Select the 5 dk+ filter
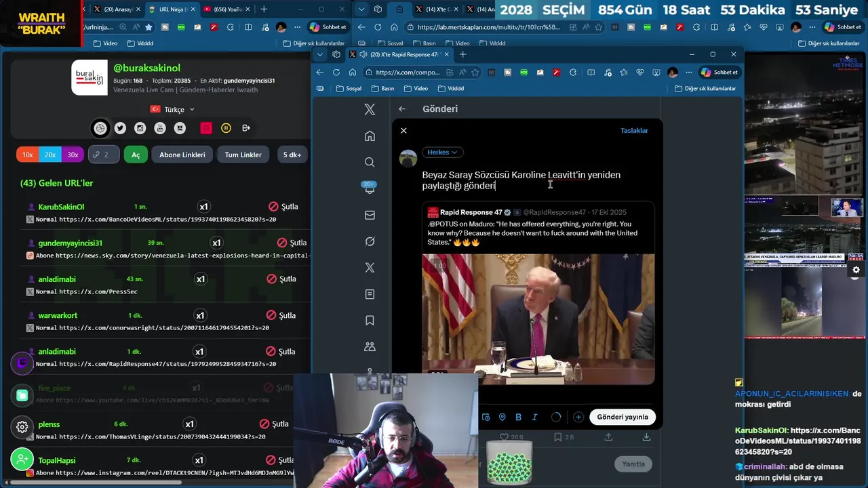The height and width of the screenshot is (488, 868). click(292, 155)
